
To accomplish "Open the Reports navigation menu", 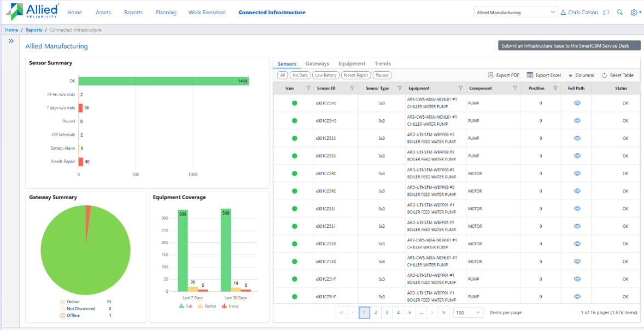I will (133, 13).
